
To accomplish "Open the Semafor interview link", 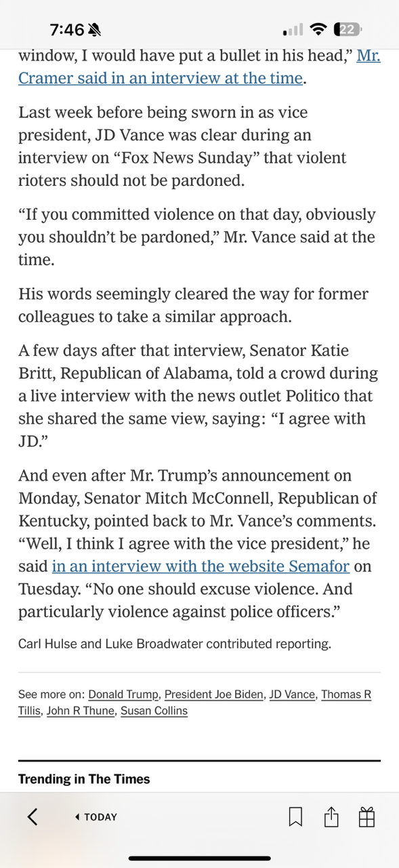I will 201,566.
